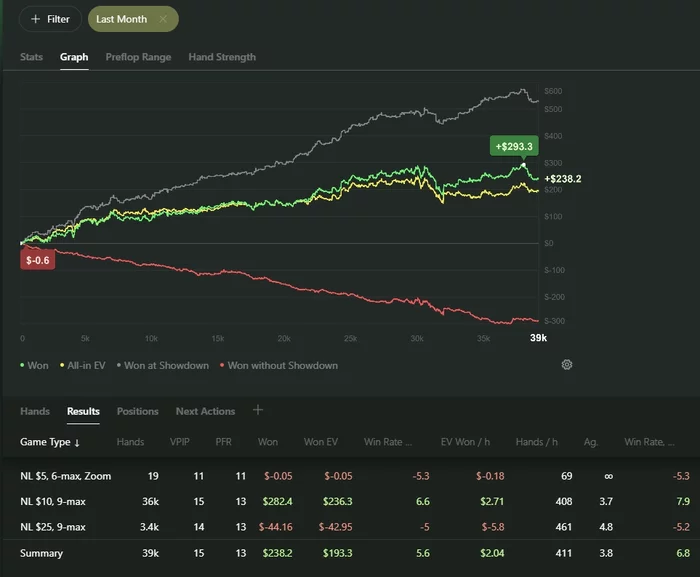Click the $-44.16 Won cell

275,527
